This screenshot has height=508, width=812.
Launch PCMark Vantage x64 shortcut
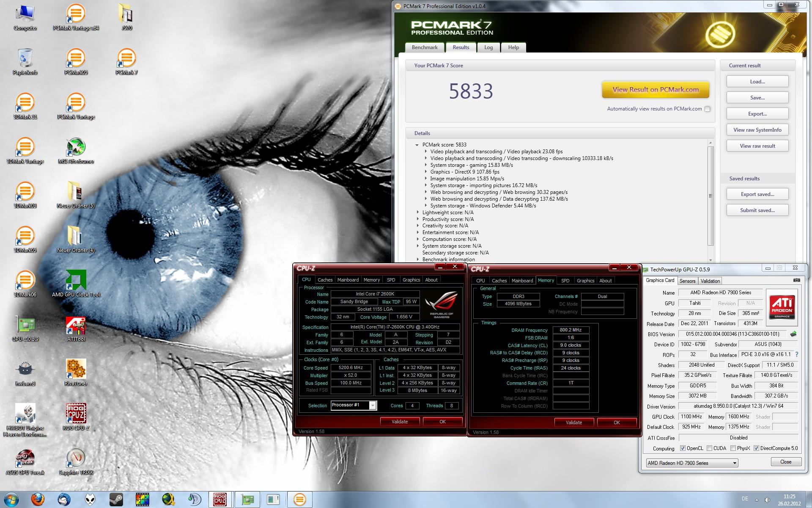pos(76,18)
